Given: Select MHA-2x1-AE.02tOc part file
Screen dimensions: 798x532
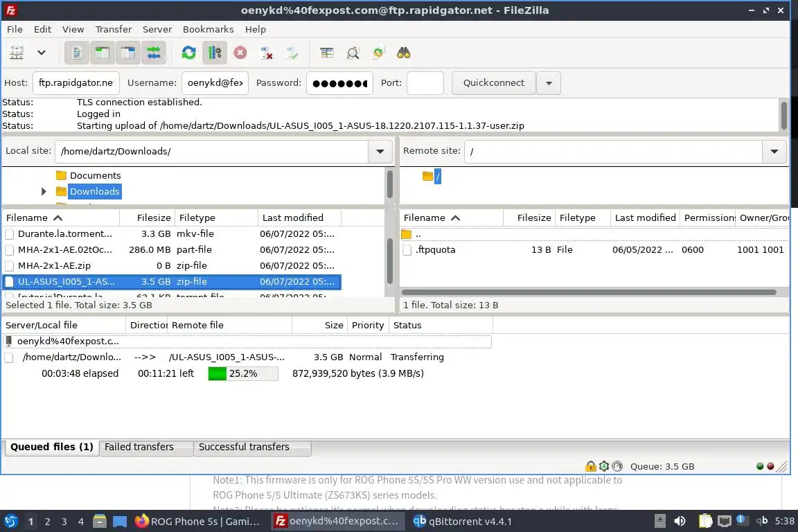Looking at the screenshot, I should click(x=172, y=249).
